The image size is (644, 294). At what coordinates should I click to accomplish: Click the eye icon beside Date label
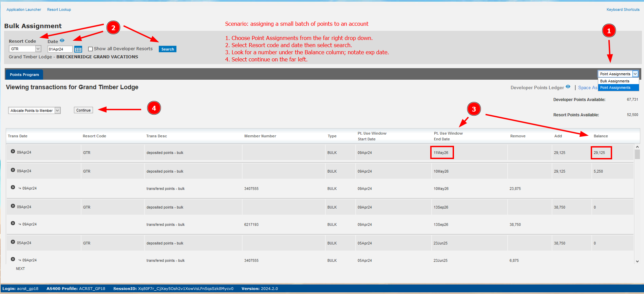pyautogui.click(x=62, y=40)
